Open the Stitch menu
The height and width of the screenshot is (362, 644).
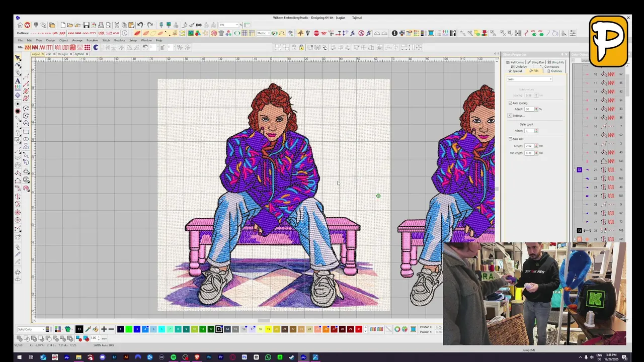[x=106, y=40]
